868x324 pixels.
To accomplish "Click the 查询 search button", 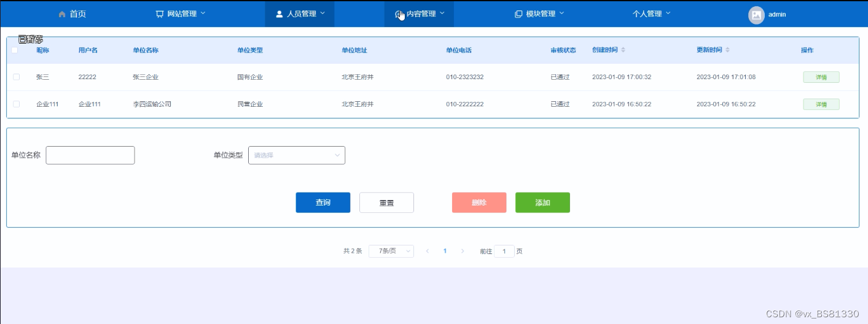I will click(x=323, y=202).
